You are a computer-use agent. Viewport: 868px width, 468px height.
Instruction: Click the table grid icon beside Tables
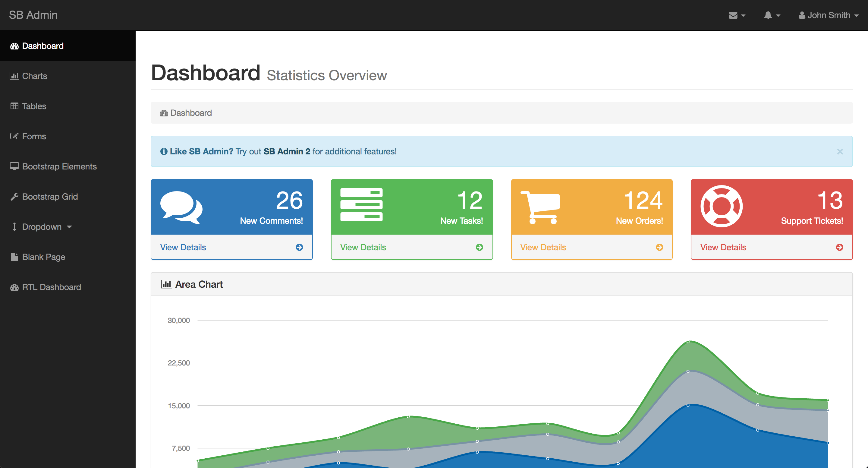(14, 106)
